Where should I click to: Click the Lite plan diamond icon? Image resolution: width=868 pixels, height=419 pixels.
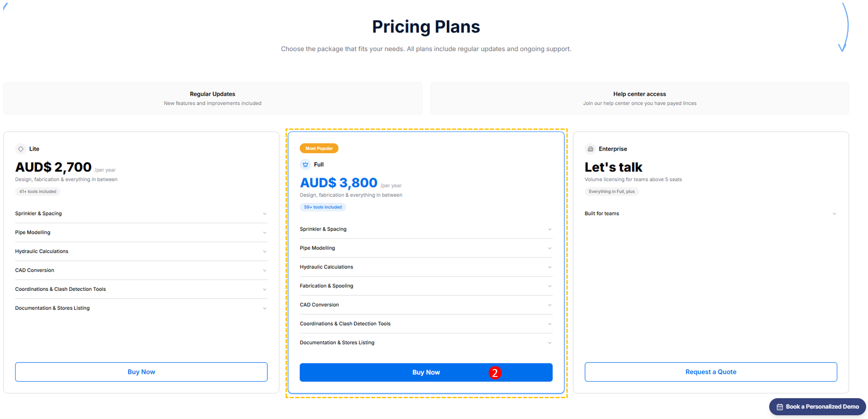coord(20,149)
